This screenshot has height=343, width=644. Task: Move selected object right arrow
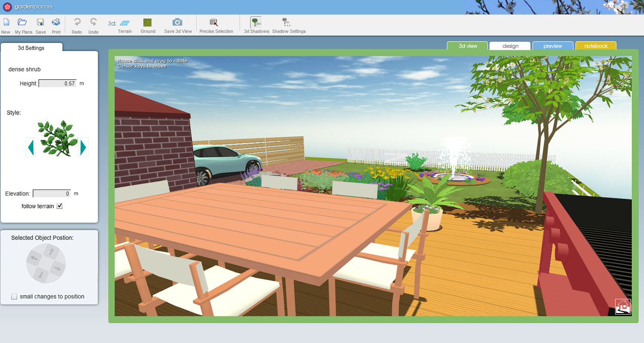pos(57,268)
